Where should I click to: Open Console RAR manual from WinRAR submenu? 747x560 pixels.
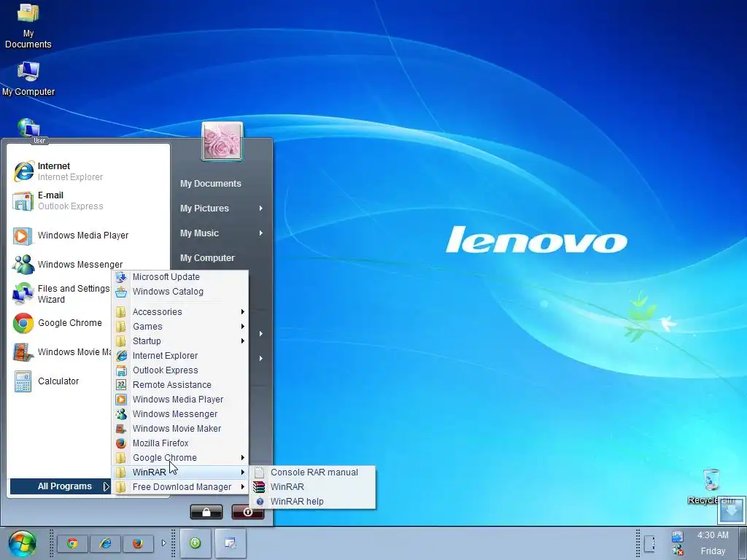point(312,472)
